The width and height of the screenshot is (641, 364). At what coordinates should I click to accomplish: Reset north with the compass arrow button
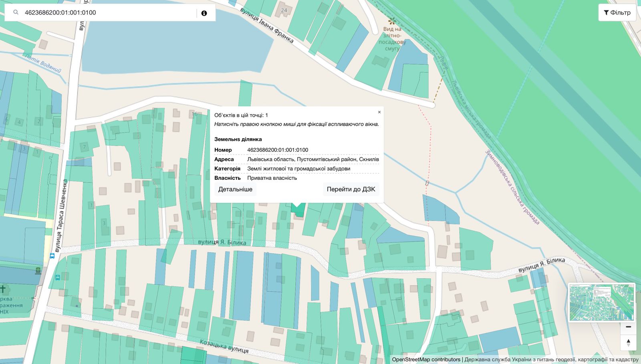tap(628, 343)
